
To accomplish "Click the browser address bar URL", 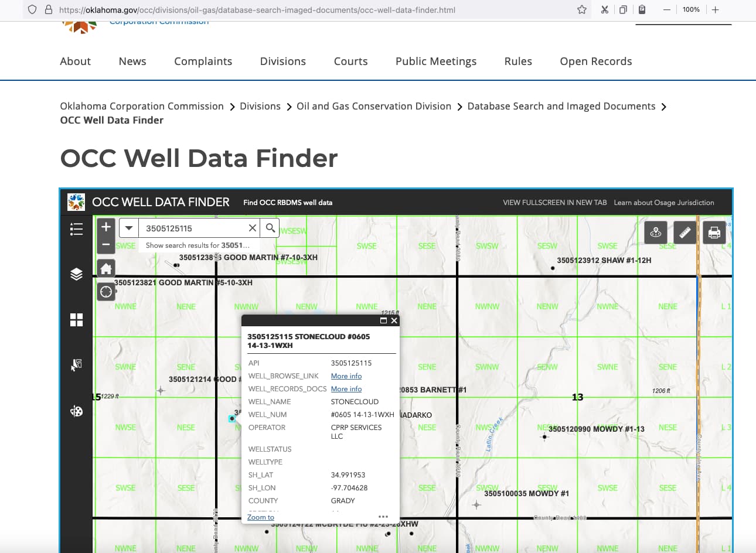I will (x=257, y=10).
